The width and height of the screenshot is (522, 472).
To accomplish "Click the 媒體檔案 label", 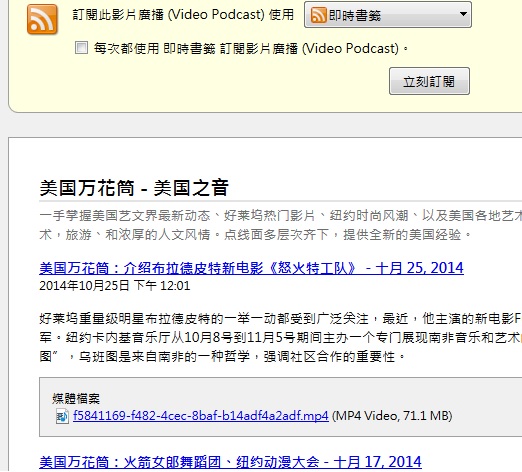I will pyautogui.click(x=76, y=398).
